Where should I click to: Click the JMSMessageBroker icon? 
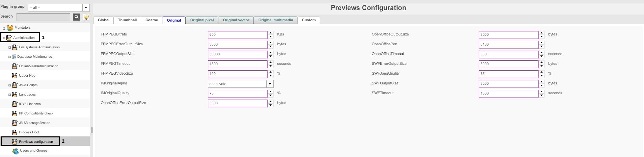click(15, 123)
